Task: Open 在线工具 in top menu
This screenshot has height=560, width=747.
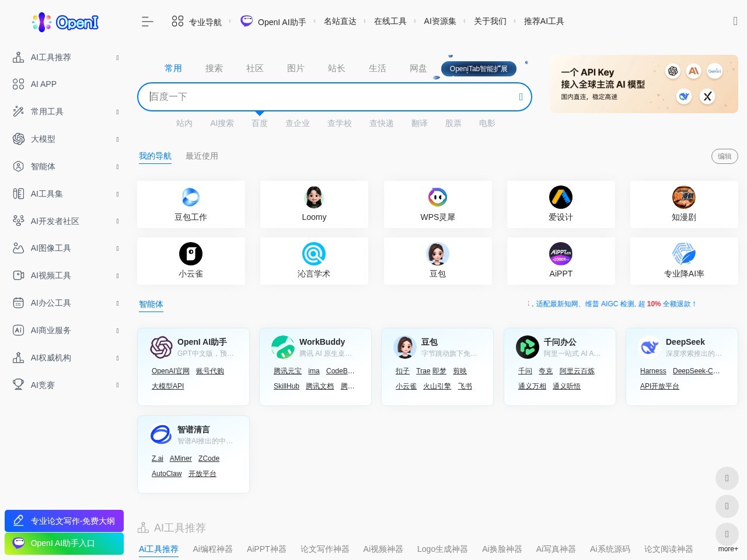Action: pyautogui.click(x=390, y=21)
